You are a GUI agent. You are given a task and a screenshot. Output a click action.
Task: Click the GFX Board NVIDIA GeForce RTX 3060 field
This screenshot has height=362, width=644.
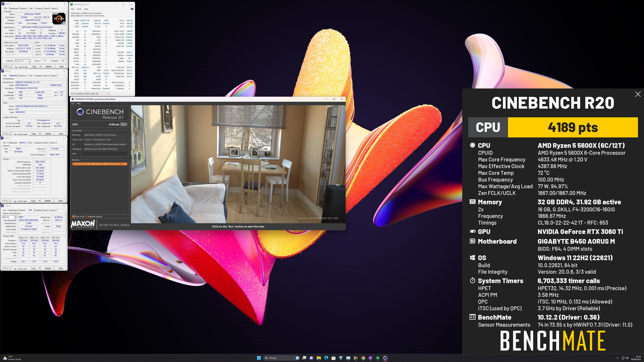(x=105, y=149)
